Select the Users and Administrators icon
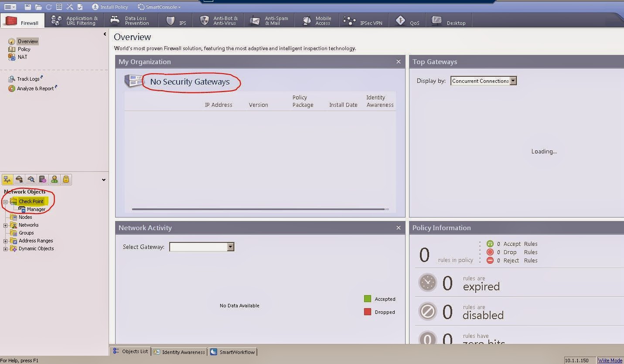Screen dimensions: 624x364 click(54, 179)
